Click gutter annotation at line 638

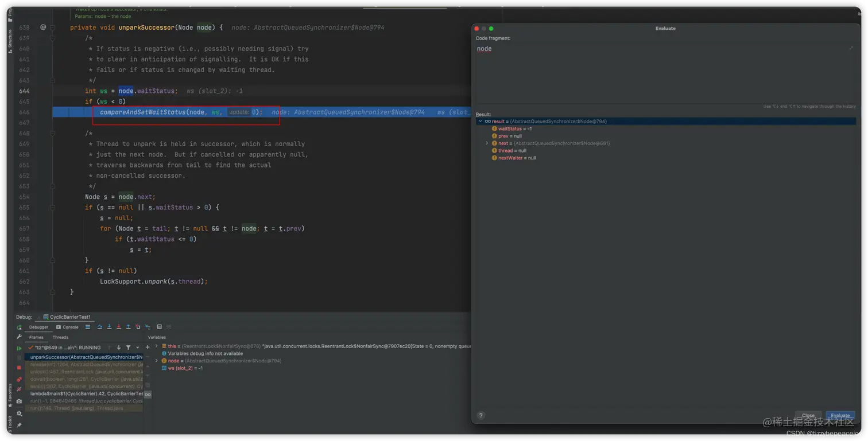[x=43, y=28]
